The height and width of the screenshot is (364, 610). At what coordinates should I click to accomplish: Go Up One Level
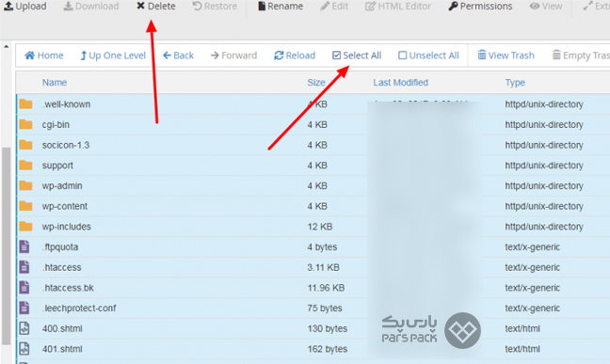click(113, 55)
